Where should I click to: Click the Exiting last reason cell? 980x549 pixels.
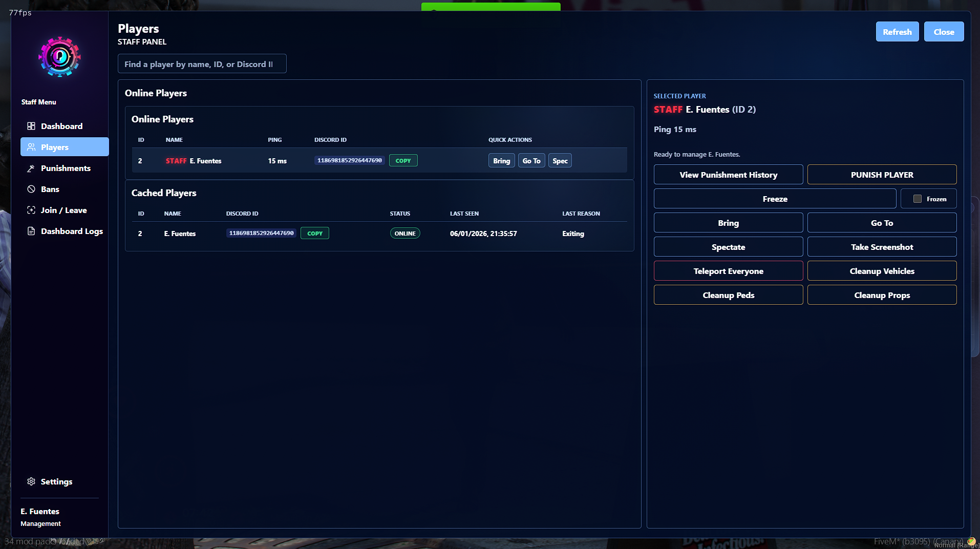click(573, 234)
